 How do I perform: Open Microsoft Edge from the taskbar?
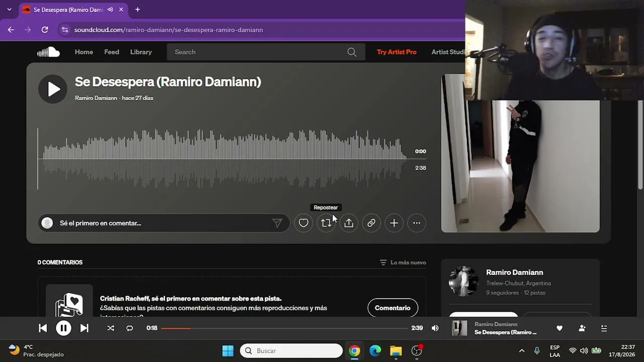point(375,350)
